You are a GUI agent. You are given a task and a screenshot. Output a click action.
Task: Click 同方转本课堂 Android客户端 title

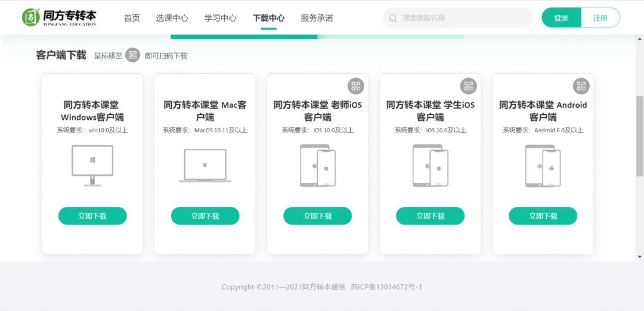[x=543, y=111]
